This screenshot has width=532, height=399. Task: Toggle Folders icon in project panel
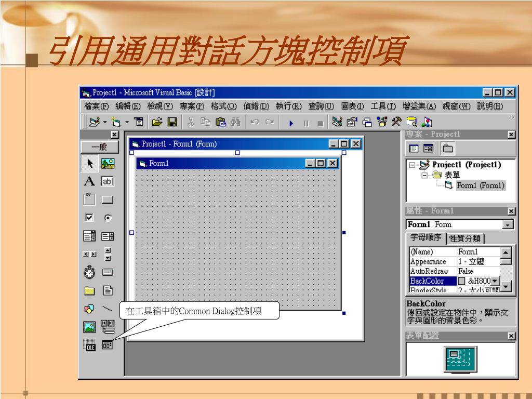(x=448, y=148)
